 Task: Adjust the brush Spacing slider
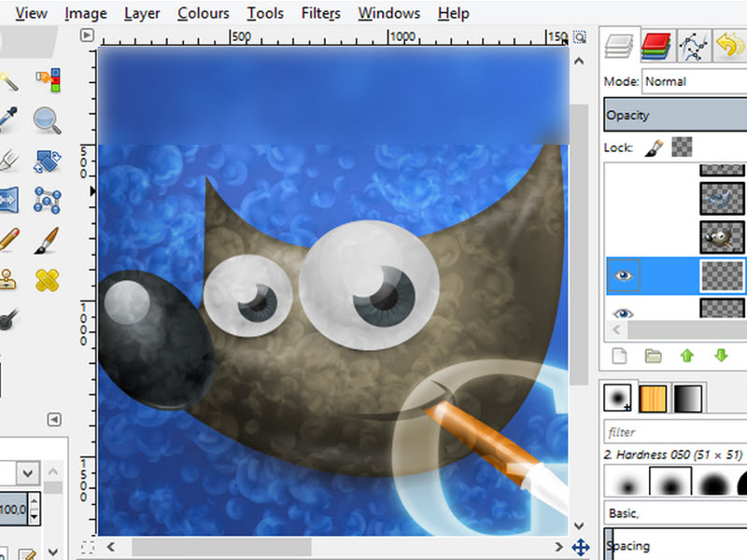pos(675,544)
